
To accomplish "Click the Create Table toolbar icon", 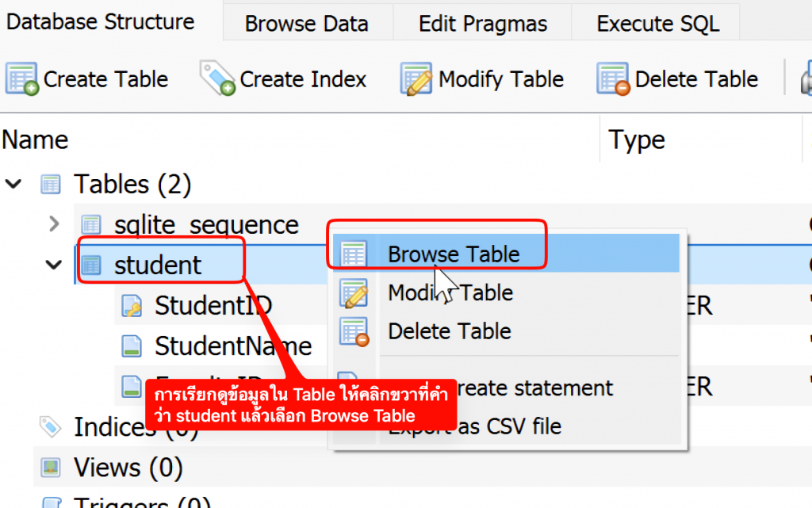I will point(22,79).
